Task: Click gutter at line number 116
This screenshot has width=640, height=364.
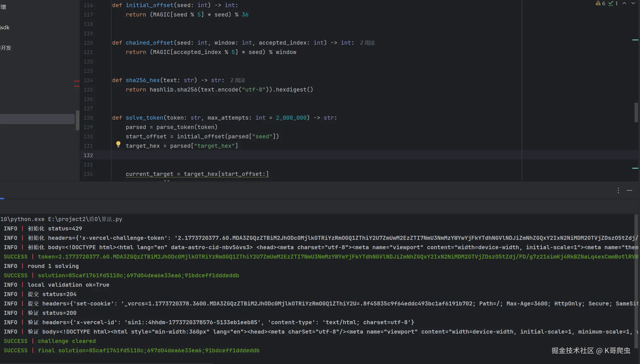Action: pos(88,5)
